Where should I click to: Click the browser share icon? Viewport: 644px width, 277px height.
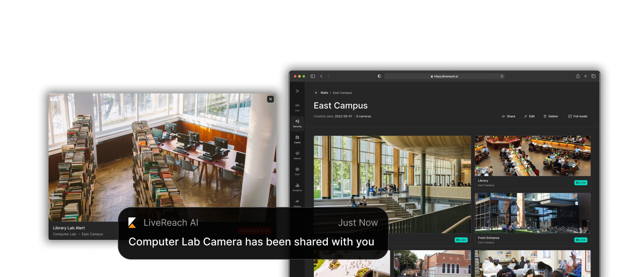click(x=578, y=76)
